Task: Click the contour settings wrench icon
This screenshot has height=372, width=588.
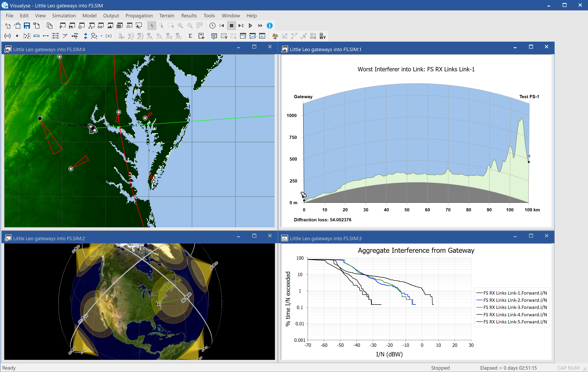Action: click(x=224, y=36)
